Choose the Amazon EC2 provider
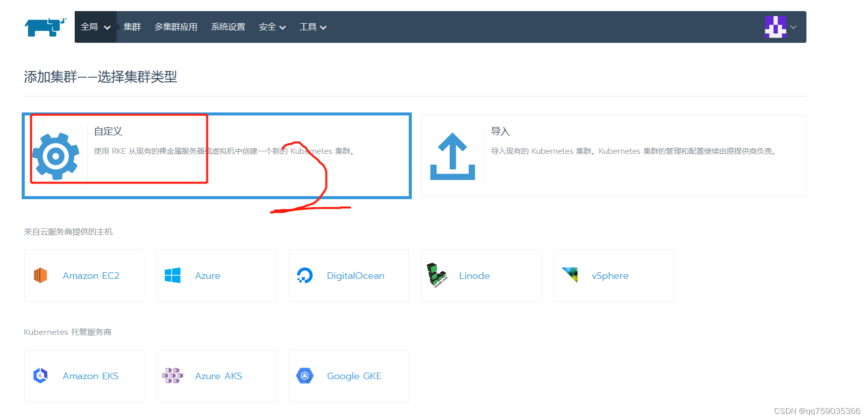Image resolution: width=868 pixels, height=420 pixels. (91, 276)
